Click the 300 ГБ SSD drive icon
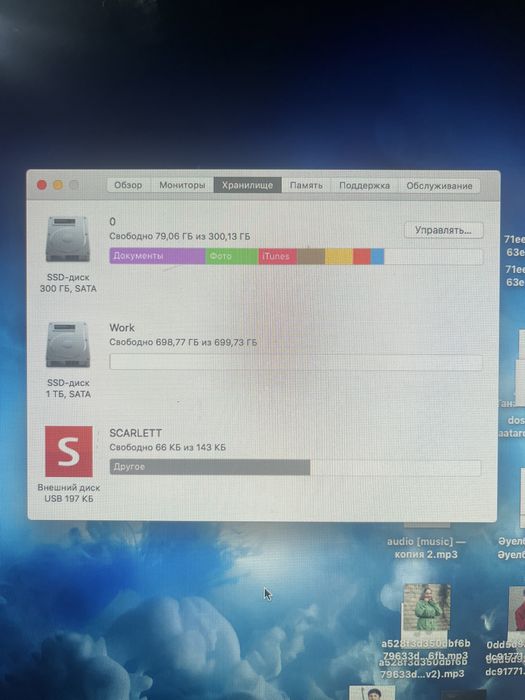Screen dimensions: 525x700 (68, 239)
